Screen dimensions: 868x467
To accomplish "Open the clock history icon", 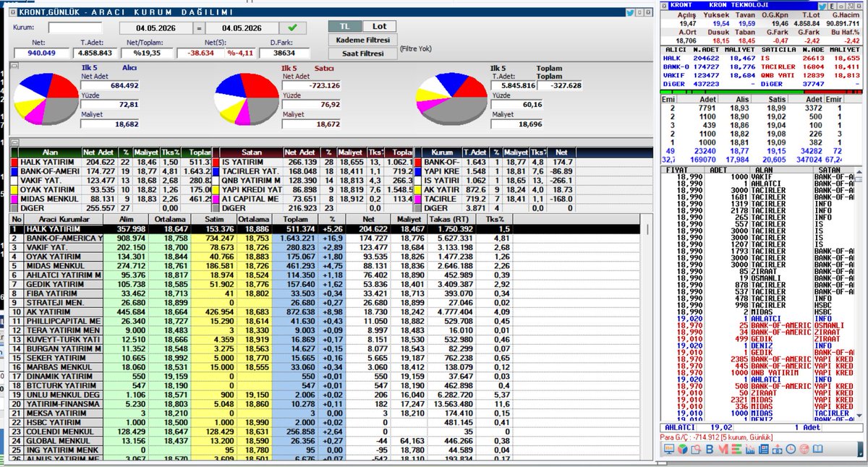I will click(x=791, y=449).
